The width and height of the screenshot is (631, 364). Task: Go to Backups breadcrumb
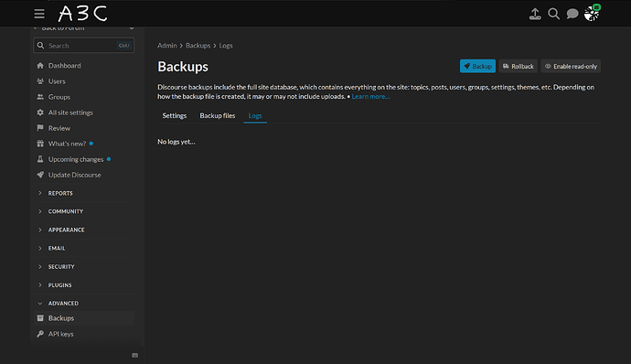[x=198, y=46]
